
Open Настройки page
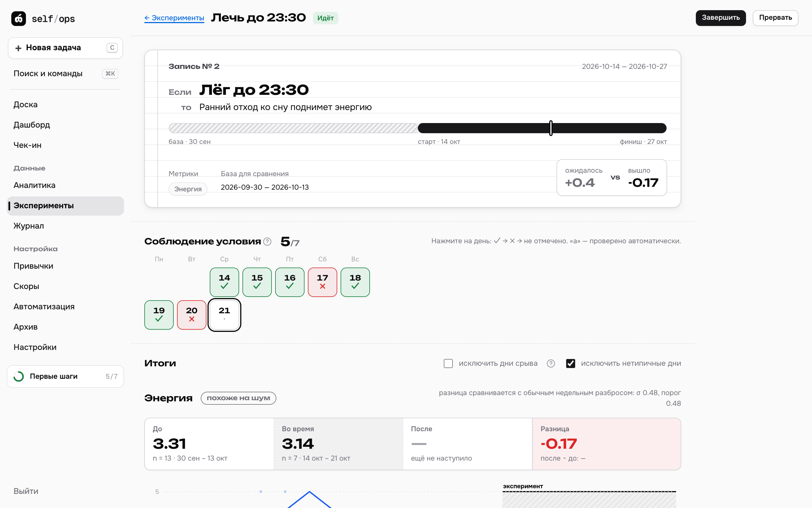click(65, 347)
